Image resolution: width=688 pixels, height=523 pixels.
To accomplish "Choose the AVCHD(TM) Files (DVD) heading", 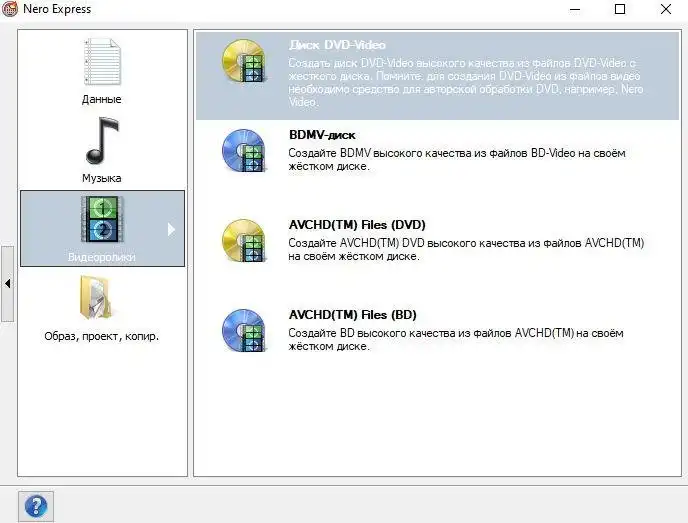I will (357, 225).
